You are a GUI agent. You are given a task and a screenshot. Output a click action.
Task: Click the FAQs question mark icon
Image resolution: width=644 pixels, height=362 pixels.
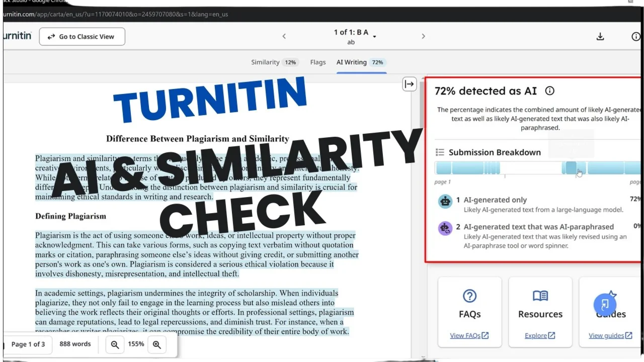(469, 296)
